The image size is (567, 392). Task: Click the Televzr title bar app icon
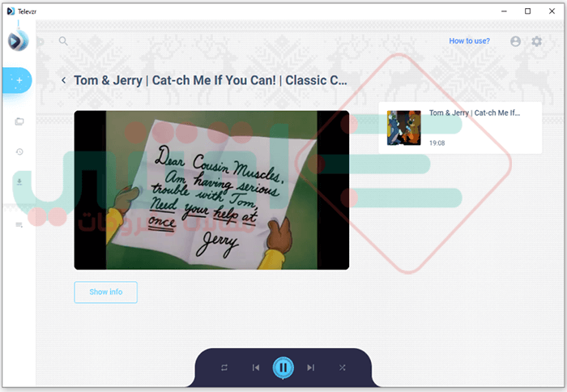pyautogui.click(x=11, y=11)
